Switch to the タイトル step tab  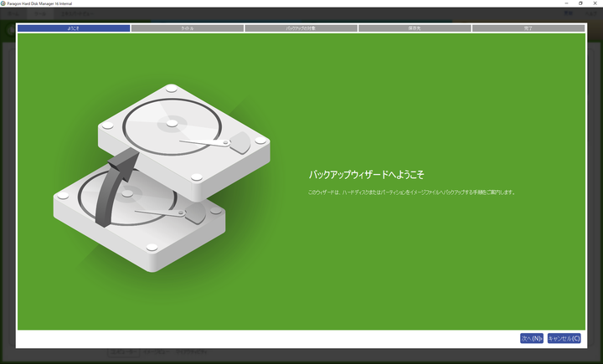tap(188, 28)
